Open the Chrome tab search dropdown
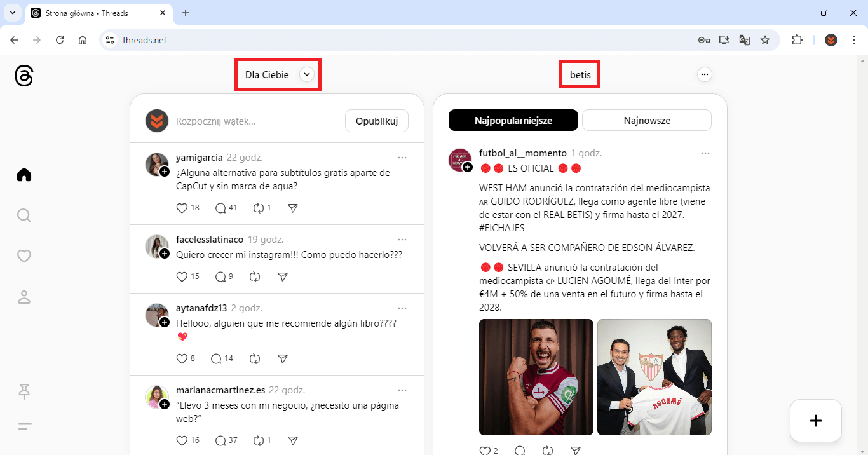This screenshot has height=455, width=868. point(13,13)
